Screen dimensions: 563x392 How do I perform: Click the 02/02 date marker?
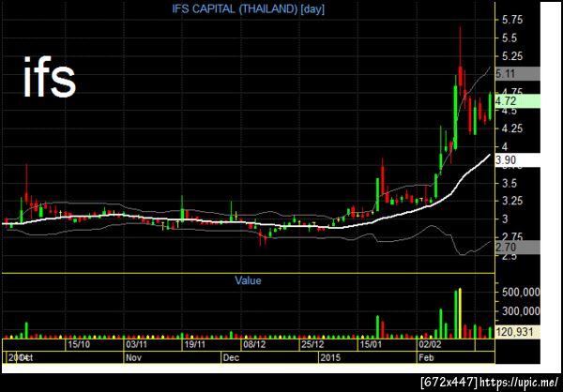click(x=430, y=345)
